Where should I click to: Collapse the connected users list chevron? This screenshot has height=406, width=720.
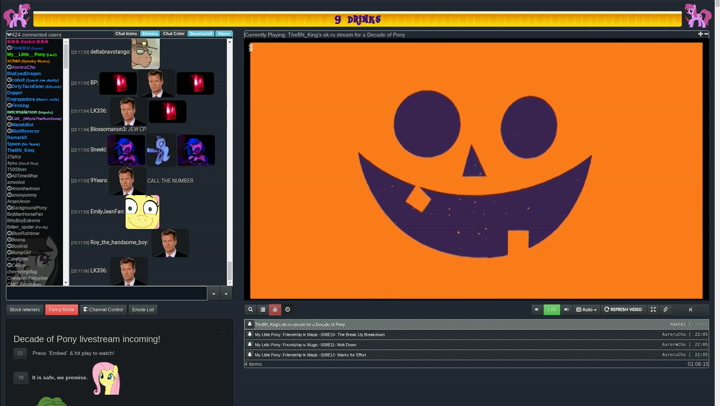click(9, 35)
